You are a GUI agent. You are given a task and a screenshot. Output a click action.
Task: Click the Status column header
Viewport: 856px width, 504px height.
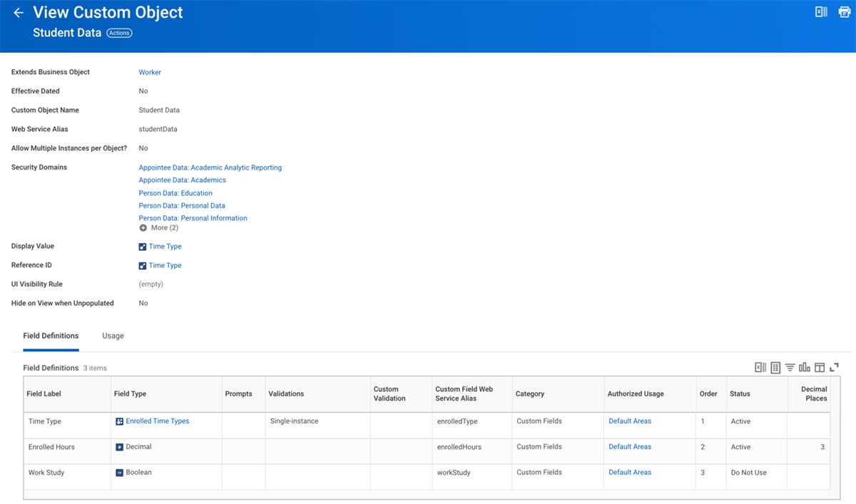tap(756, 394)
